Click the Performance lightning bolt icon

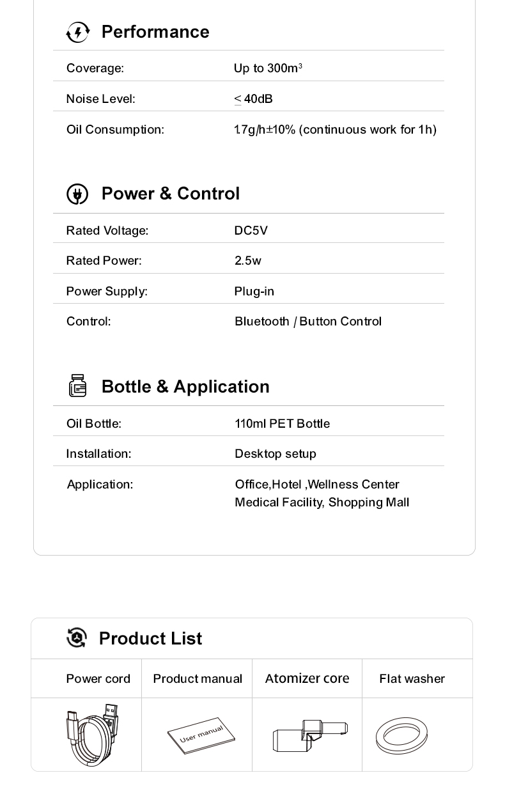point(78,32)
